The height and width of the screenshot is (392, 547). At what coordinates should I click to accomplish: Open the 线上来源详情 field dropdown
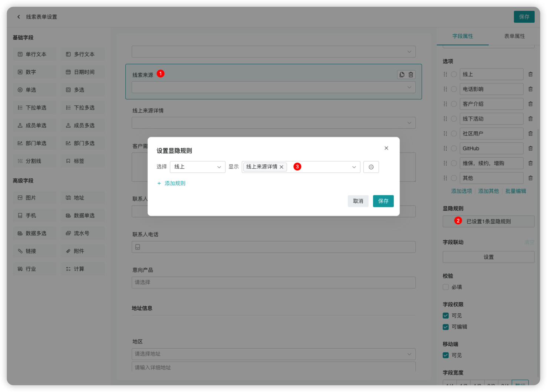coord(273,123)
